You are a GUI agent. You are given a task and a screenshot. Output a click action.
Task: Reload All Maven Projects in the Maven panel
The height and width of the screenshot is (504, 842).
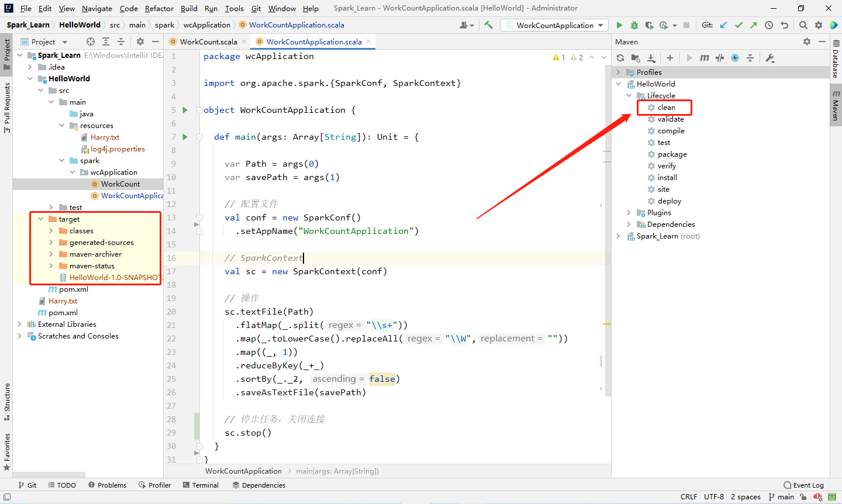coord(620,58)
